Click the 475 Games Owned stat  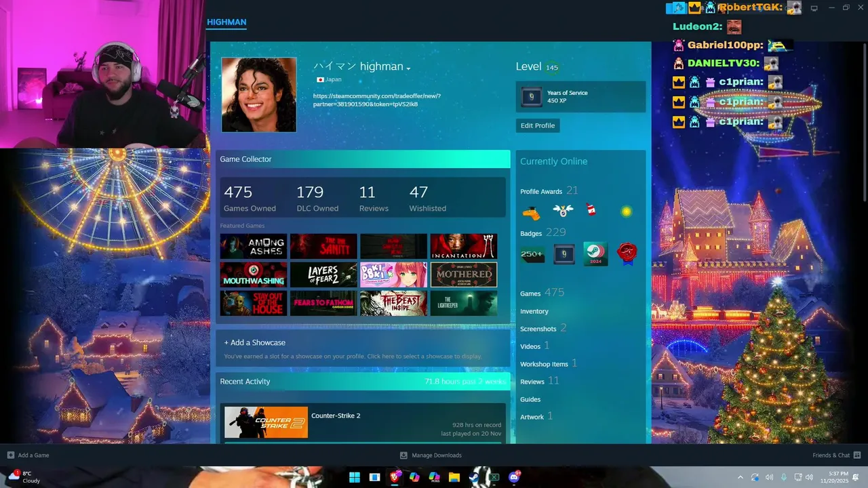coord(250,199)
